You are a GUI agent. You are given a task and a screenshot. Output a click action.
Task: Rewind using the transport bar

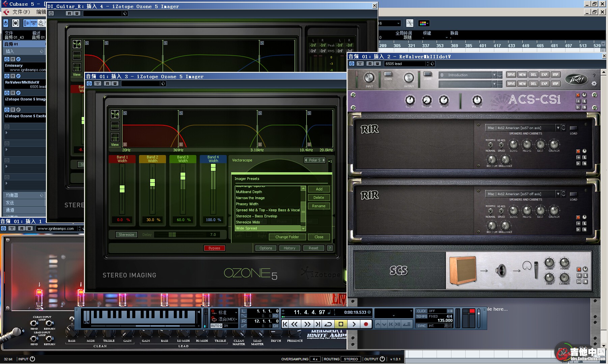[x=295, y=324]
